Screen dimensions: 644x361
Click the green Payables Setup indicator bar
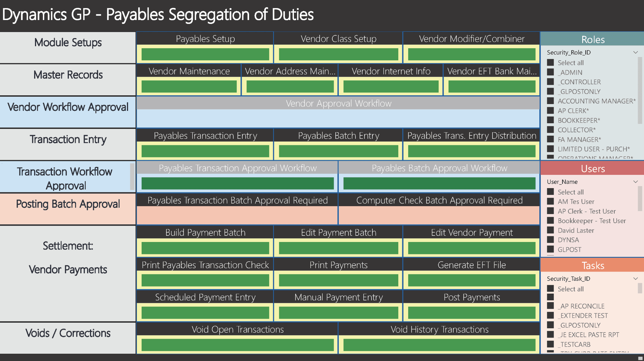[205, 54]
